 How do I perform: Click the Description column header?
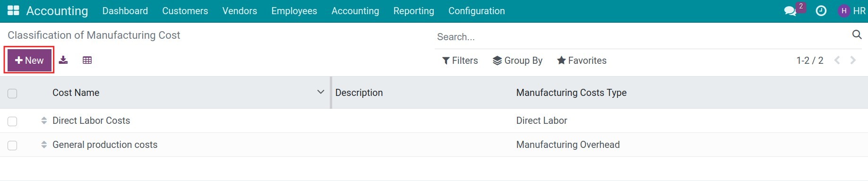click(x=359, y=93)
